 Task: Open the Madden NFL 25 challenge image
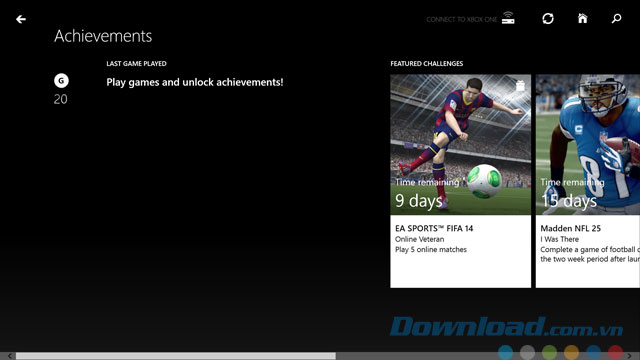[x=588, y=144]
